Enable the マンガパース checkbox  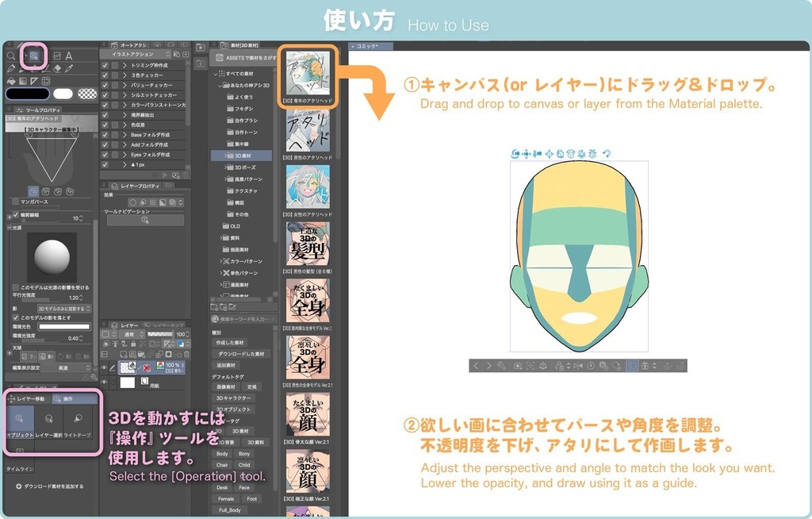(x=16, y=202)
